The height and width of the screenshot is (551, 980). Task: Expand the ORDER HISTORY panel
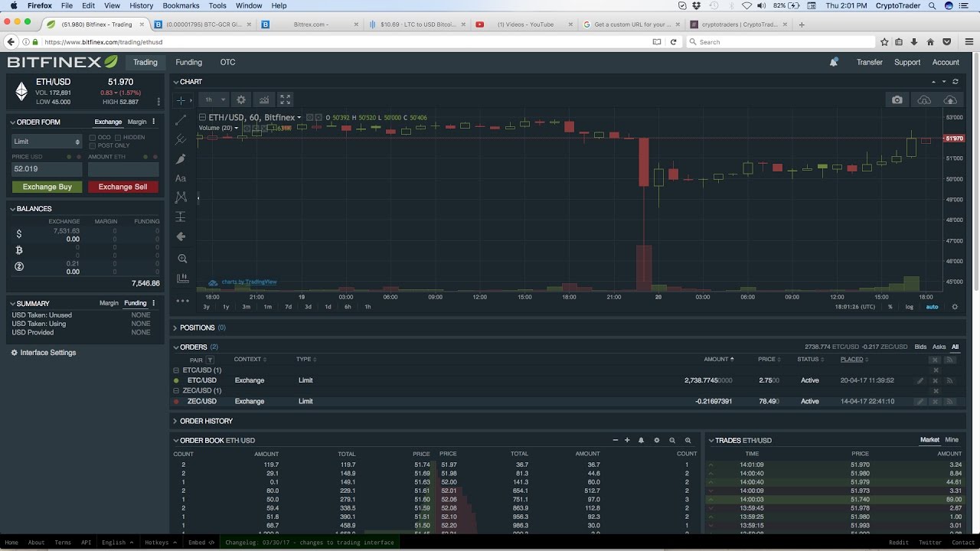coord(175,421)
